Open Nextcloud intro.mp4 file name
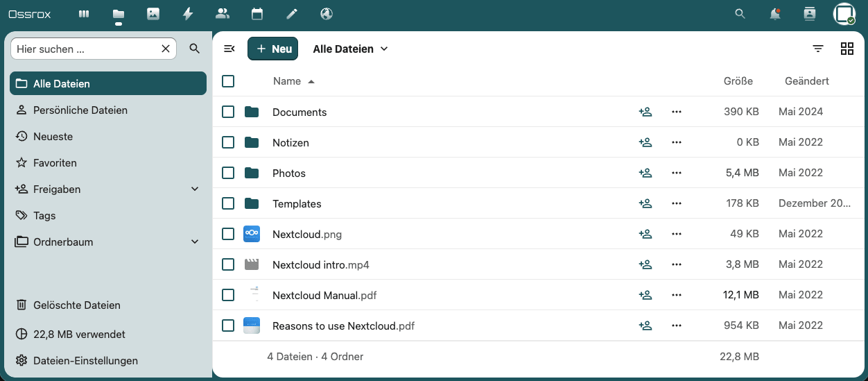Screen dimensions: 868x381 point(321,265)
